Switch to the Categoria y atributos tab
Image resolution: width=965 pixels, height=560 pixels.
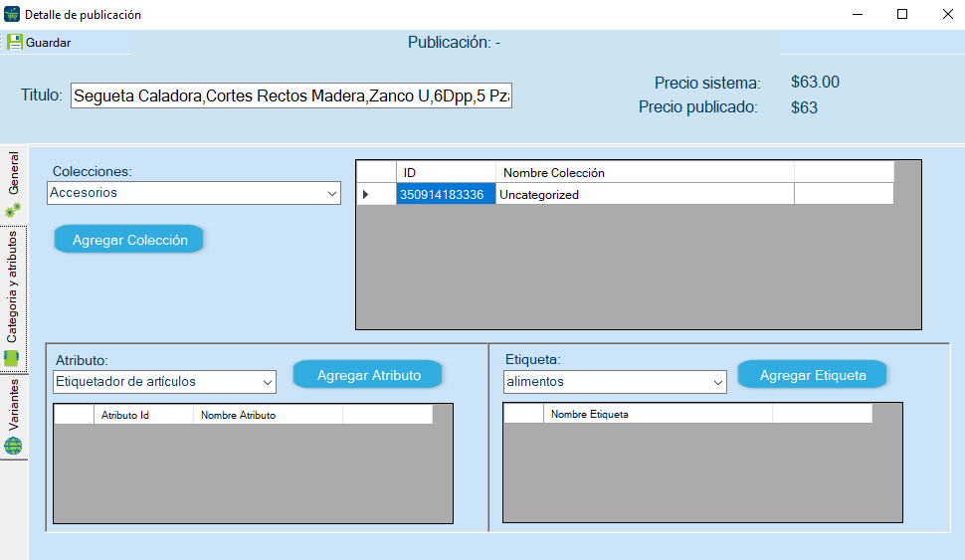click(14, 299)
